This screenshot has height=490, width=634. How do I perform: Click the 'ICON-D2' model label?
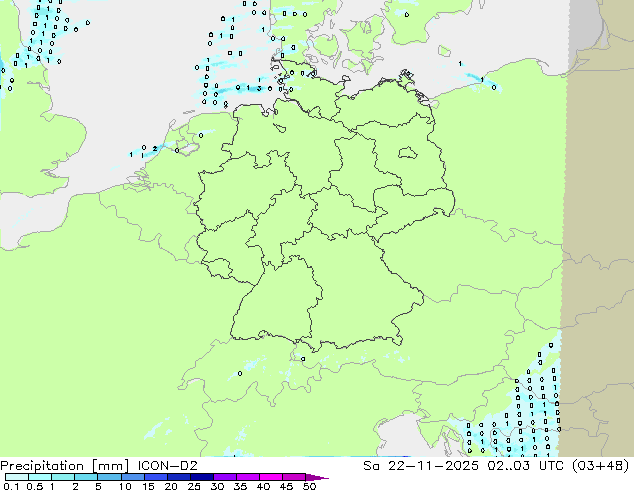(x=167, y=466)
